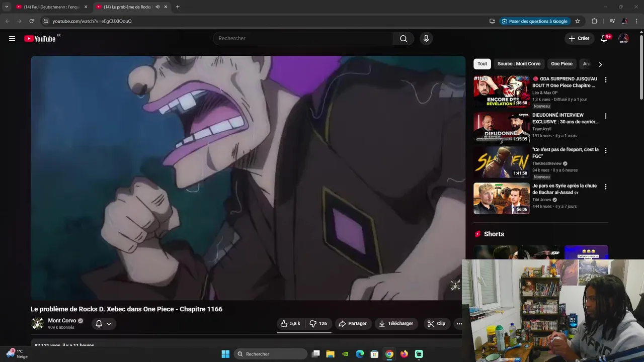Like the video with thumbs up
Viewport: 644px width, 362px height.
290,324
